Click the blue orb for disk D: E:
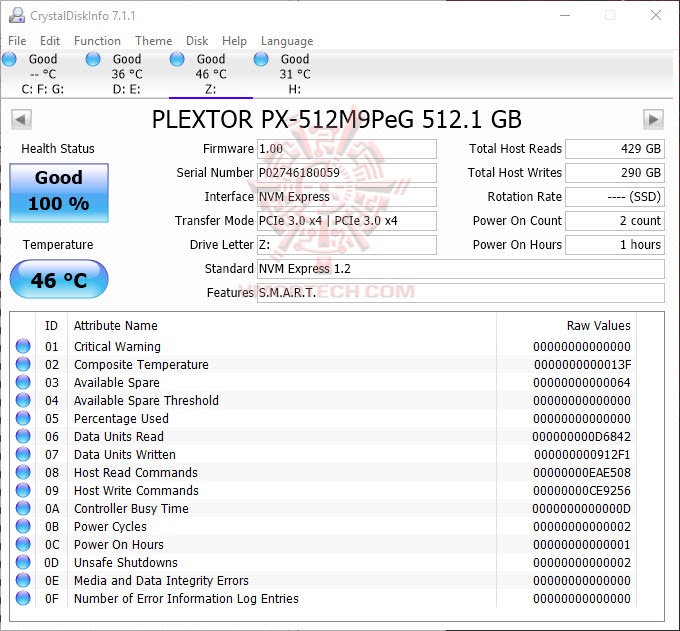This screenshot has height=631, width=680. tap(93, 59)
